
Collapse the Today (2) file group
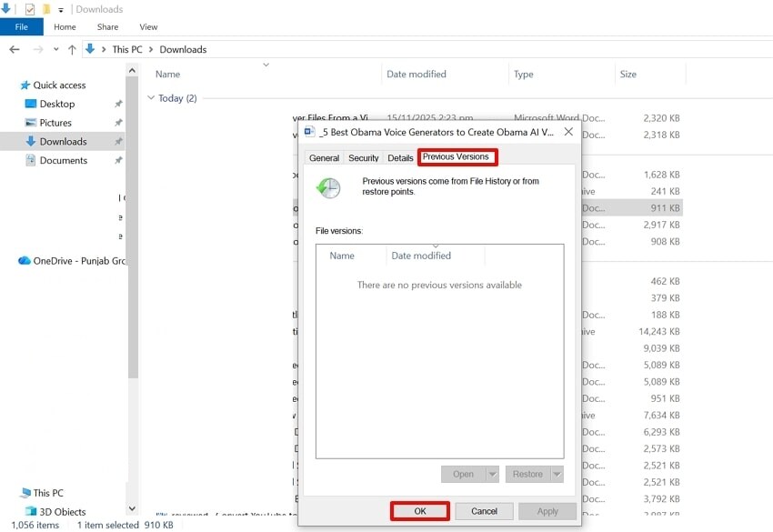(x=149, y=97)
